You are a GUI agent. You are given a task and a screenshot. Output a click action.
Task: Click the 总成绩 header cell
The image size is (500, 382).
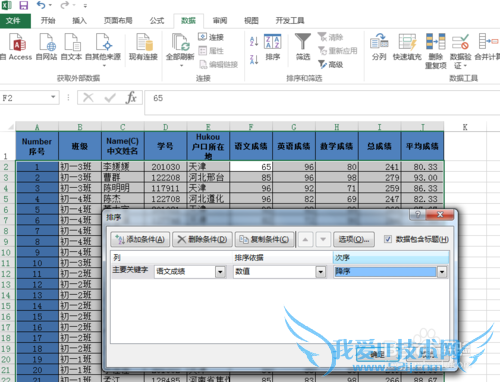click(x=379, y=146)
